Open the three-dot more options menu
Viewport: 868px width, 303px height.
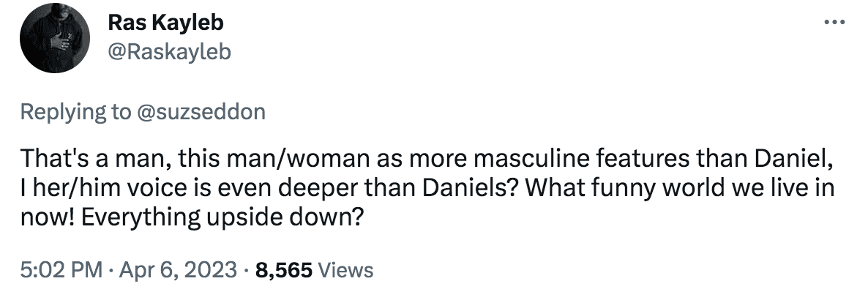[834, 23]
